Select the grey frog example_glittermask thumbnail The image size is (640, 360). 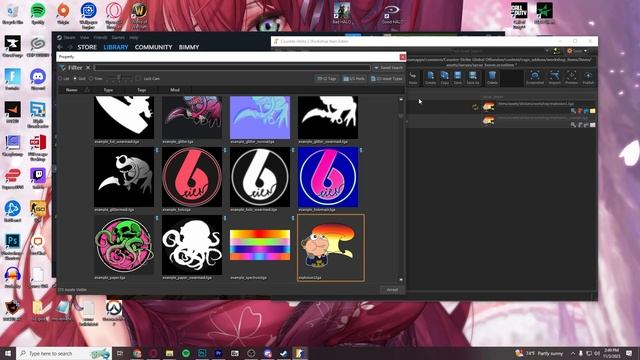(124, 177)
